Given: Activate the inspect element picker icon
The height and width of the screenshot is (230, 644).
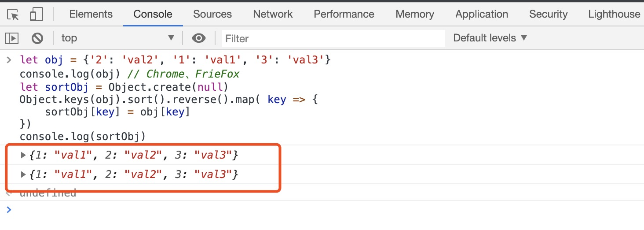Looking at the screenshot, I should pos(13,15).
